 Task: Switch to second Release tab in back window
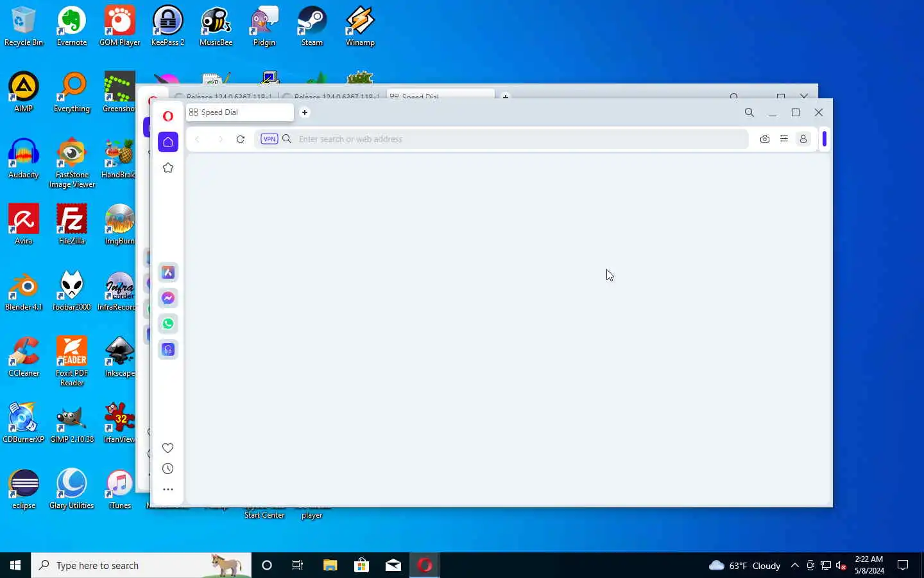pos(332,96)
